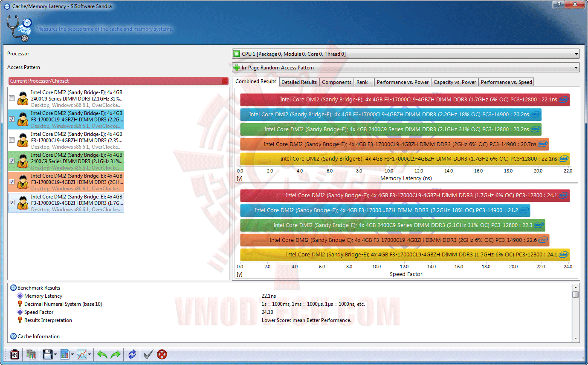Cancel with the red X circle icon
Image resolution: width=588 pixels, height=365 pixels.
point(162,354)
